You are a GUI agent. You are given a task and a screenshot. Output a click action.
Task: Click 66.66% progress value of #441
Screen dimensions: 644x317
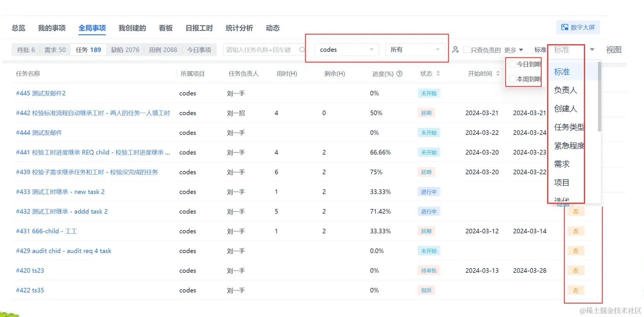tap(380, 152)
